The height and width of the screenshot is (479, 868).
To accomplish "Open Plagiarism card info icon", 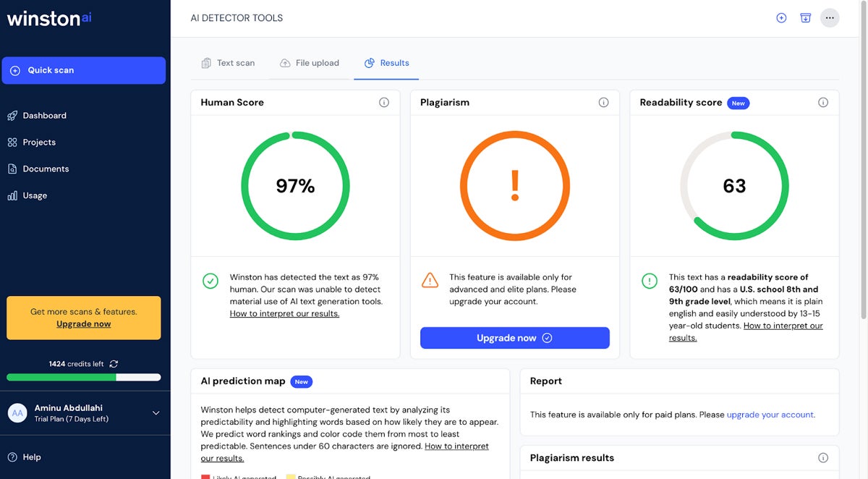I will (x=603, y=103).
